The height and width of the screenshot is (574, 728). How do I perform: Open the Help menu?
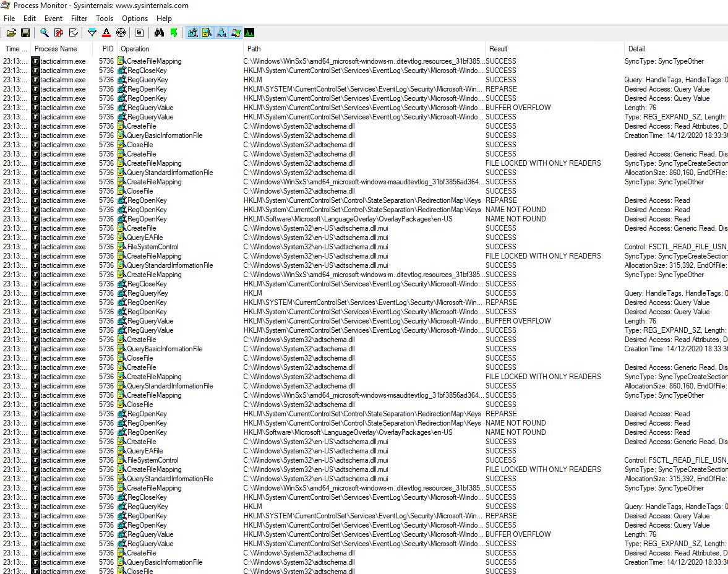pyautogui.click(x=164, y=19)
